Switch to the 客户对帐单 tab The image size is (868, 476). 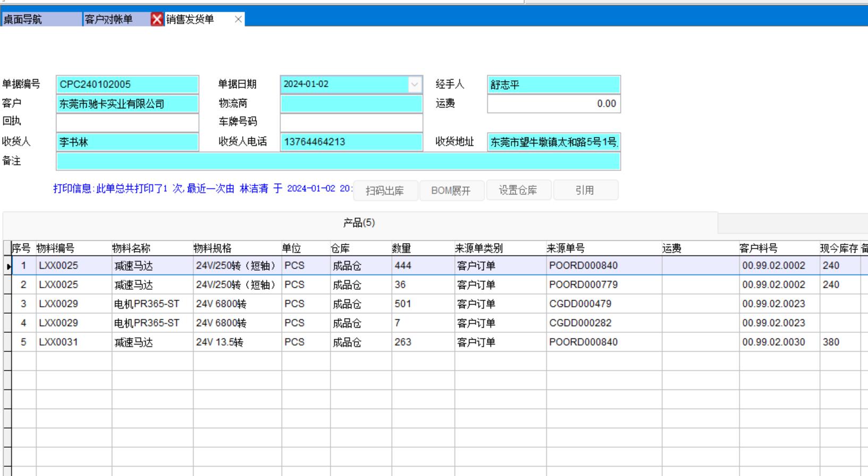click(115, 20)
